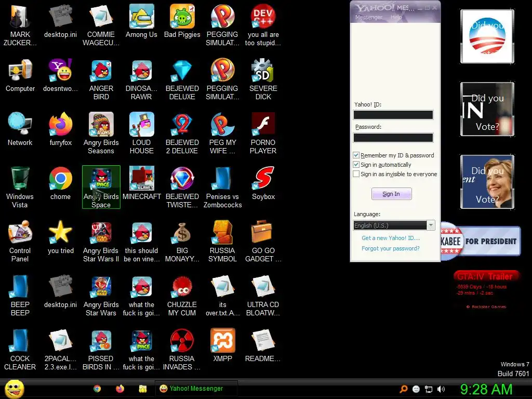
Task: Select the BEEP BEEP desktop icon
Action: tap(20, 295)
